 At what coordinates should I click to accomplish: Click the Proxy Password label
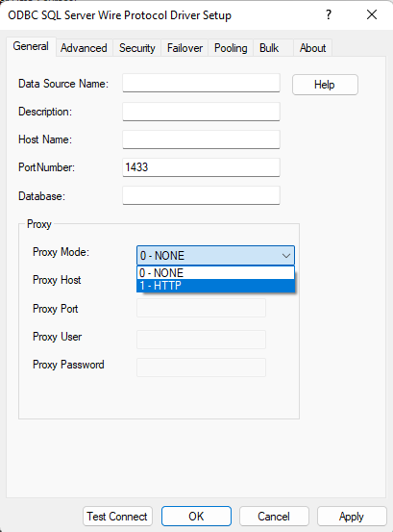[68, 365]
